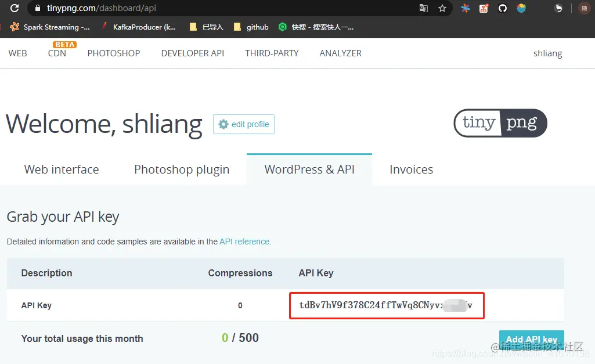The height and width of the screenshot is (364, 595).
Task: Switch to the Invoices tab
Action: coord(411,169)
